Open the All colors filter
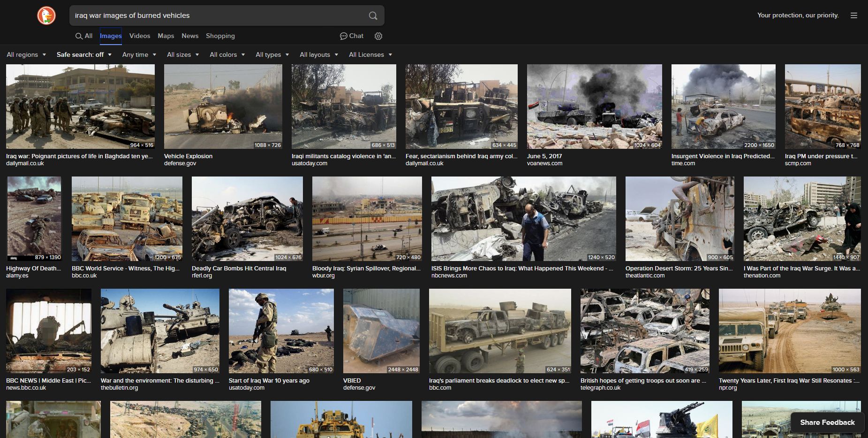The width and height of the screenshot is (868, 438). click(x=227, y=54)
